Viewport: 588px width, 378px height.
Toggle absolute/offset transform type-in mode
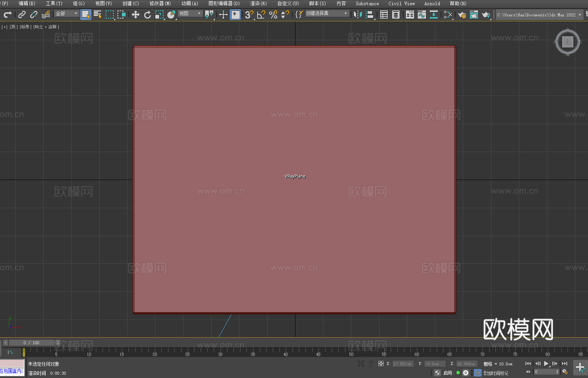point(381,364)
